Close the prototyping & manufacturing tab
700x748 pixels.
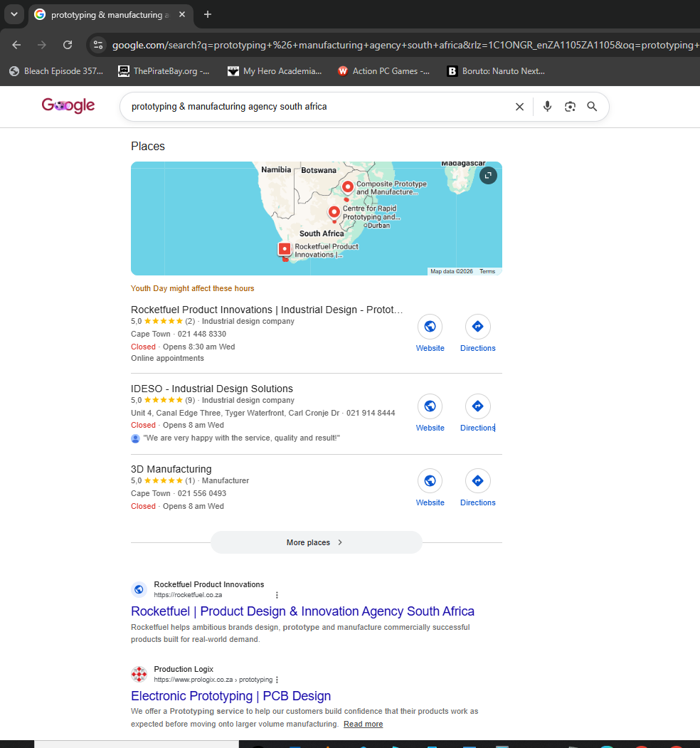pos(182,14)
